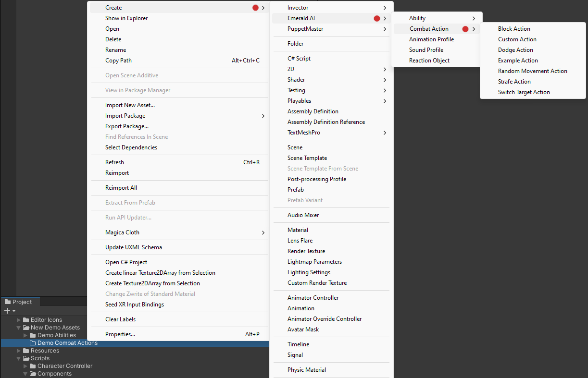
Task: Select Sound Profile in Emerald AI submenu
Action: coord(437,50)
